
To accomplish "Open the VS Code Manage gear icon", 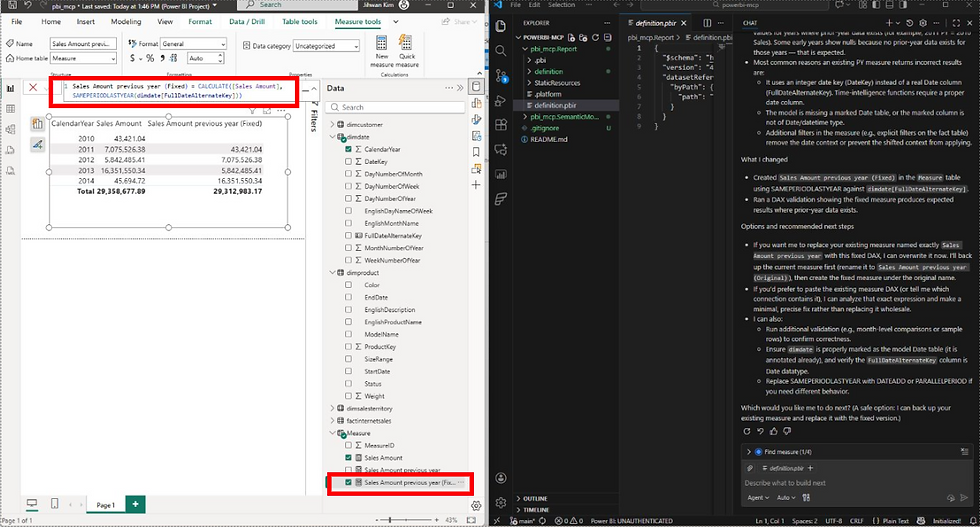I will [501, 502].
